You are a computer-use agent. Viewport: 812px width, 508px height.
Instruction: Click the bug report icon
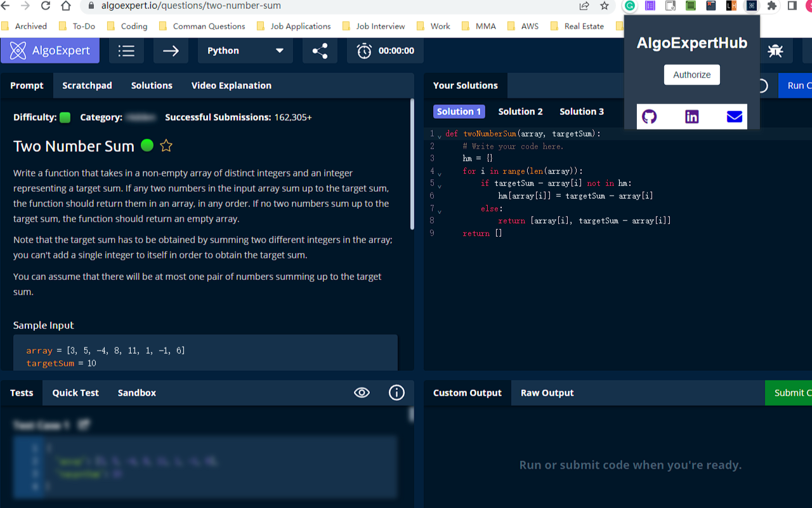tap(775, 51)
